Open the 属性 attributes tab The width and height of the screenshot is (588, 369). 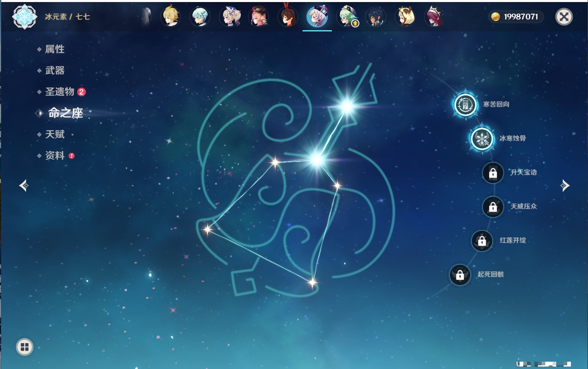click(x=55, y=49)
